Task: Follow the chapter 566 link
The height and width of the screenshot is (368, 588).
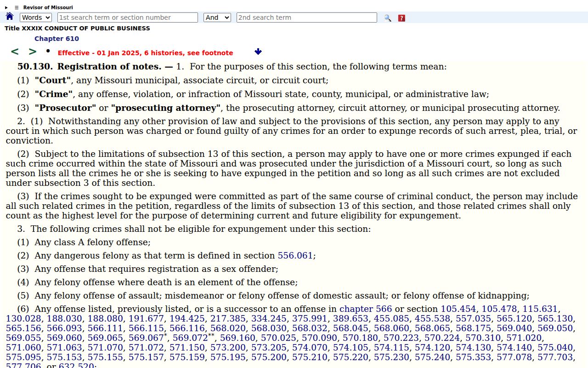Action: (x=366, y=309)
